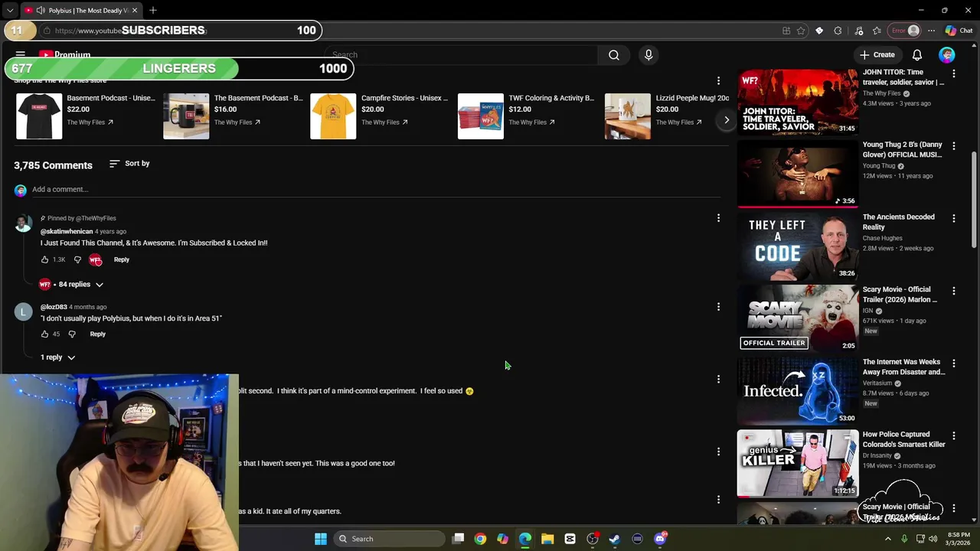
Task: Show hidden system tray icons chevron
Action: 888,539
